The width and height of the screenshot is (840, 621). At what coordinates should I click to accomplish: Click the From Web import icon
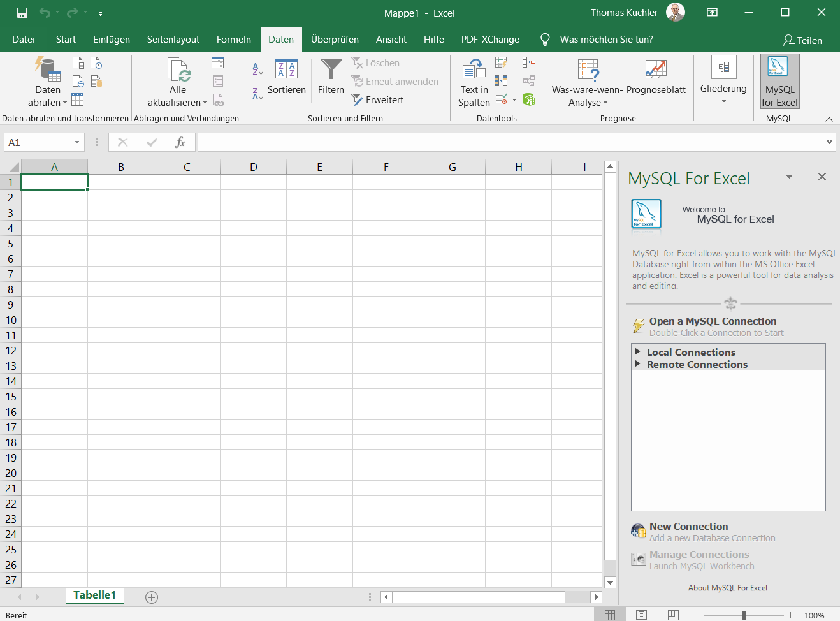coord(78,81)
